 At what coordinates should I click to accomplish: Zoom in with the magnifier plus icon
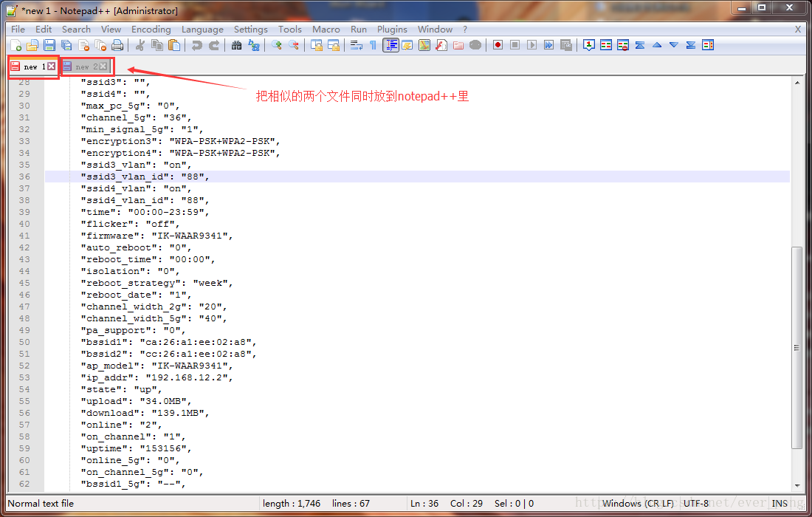point(277,45)
